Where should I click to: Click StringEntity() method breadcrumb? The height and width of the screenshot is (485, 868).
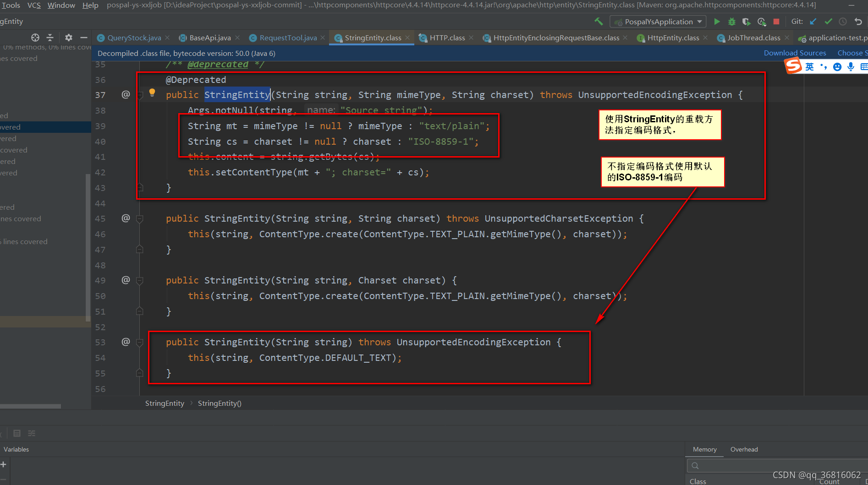(220, 403)
